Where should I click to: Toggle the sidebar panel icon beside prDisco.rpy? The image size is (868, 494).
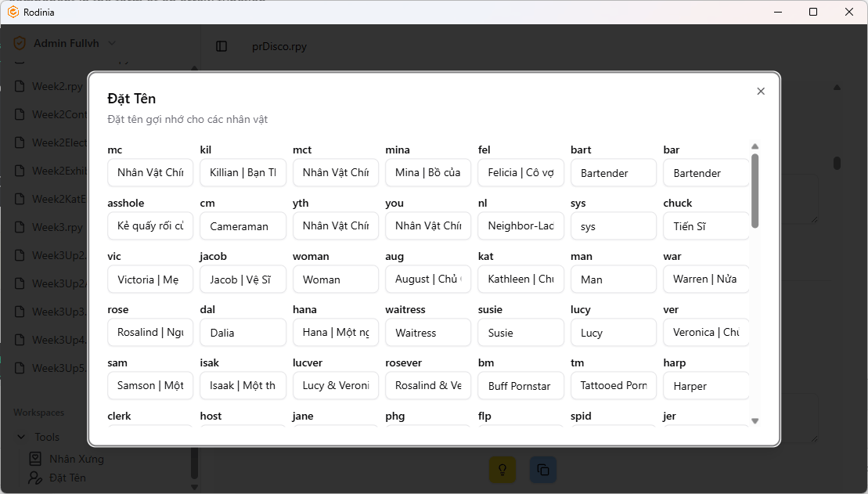point(222,46)
